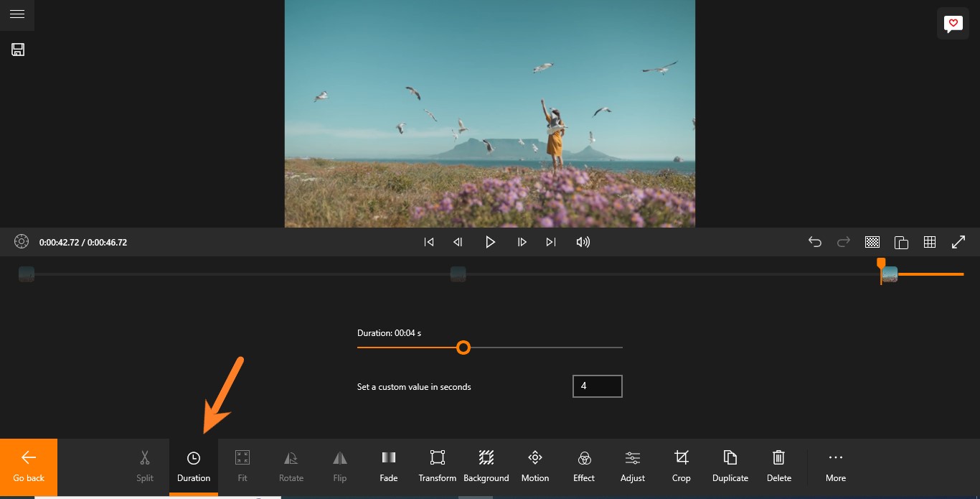Expand the More options menu

pos(836,467)
